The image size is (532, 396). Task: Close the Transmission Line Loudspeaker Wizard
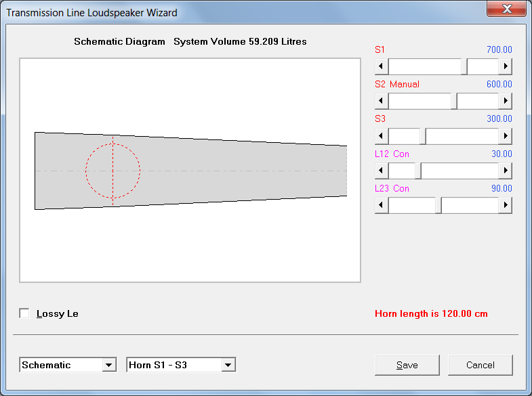pos(507,9)
